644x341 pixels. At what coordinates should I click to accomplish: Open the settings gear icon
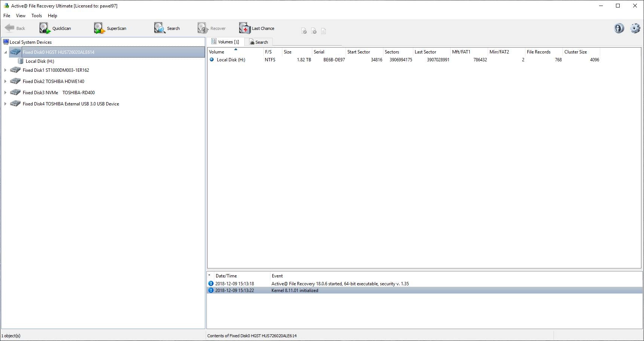pyautogui.click(x=635, y=28)
